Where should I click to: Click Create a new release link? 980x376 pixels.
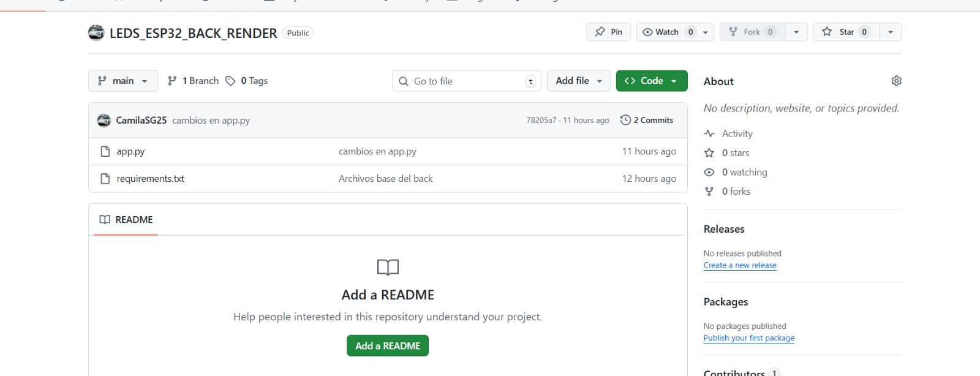[x=740, y=265]
